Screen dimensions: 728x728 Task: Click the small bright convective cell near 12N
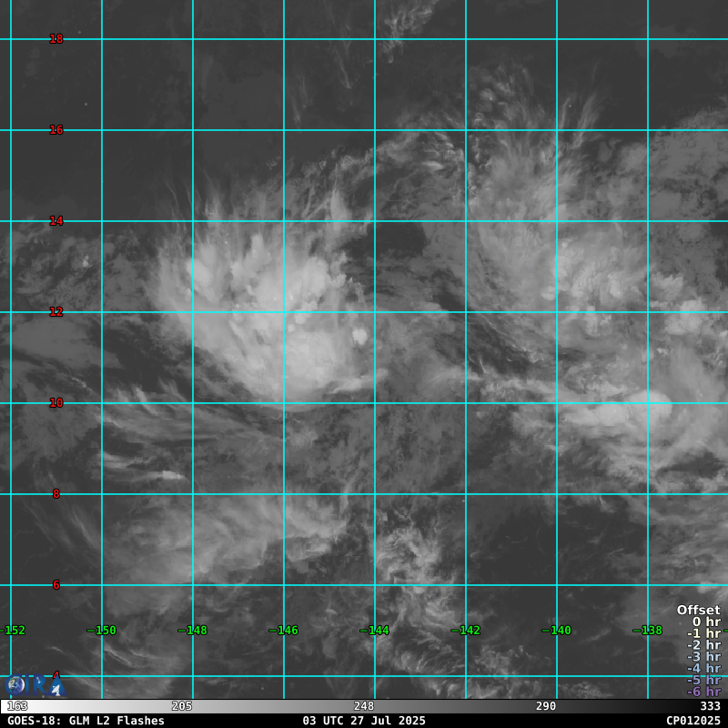359,337
